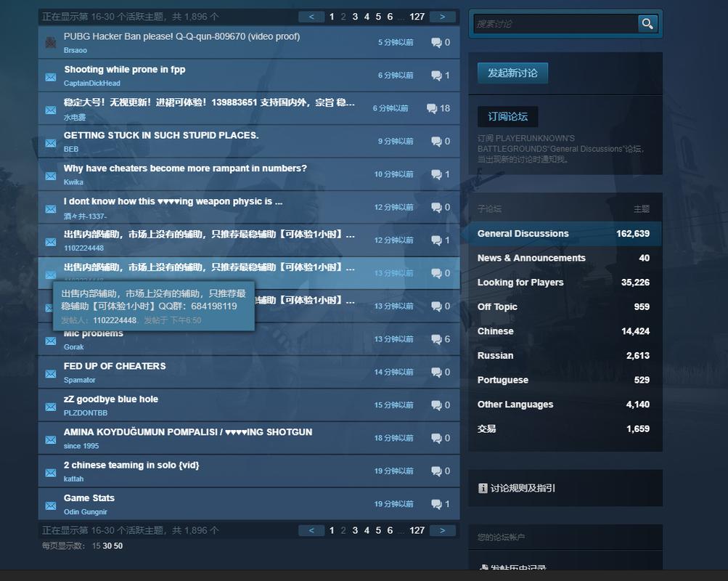728x581 pixels.
Task: Click reply bubble icon on PUBG Hacker Ban row
Action: 436,43
